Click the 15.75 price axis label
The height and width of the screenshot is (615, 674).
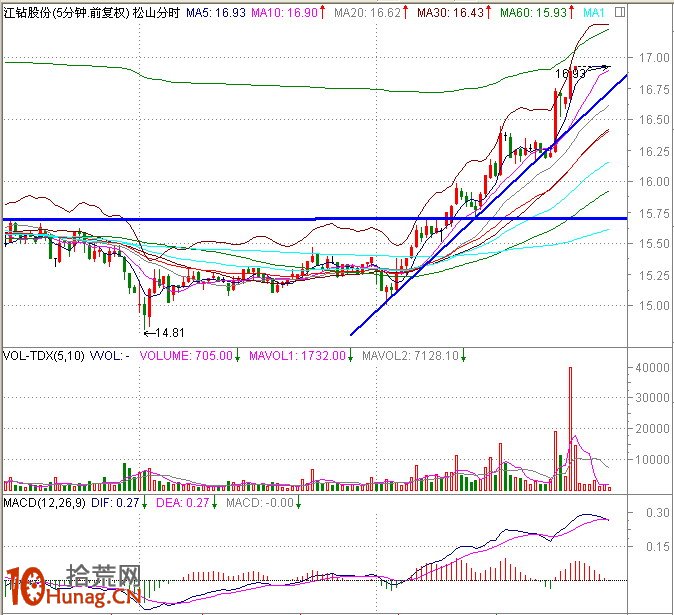[x=654, y=214]
